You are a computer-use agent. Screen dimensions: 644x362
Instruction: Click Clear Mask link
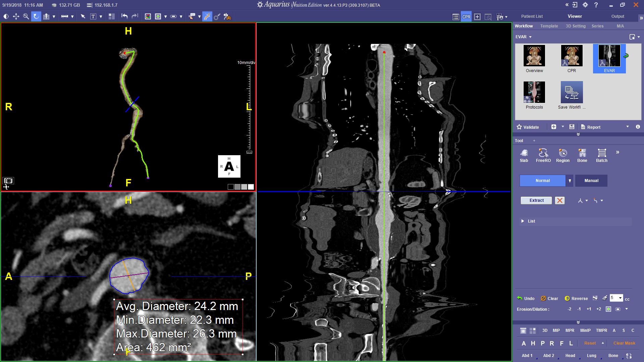[624, 343]
